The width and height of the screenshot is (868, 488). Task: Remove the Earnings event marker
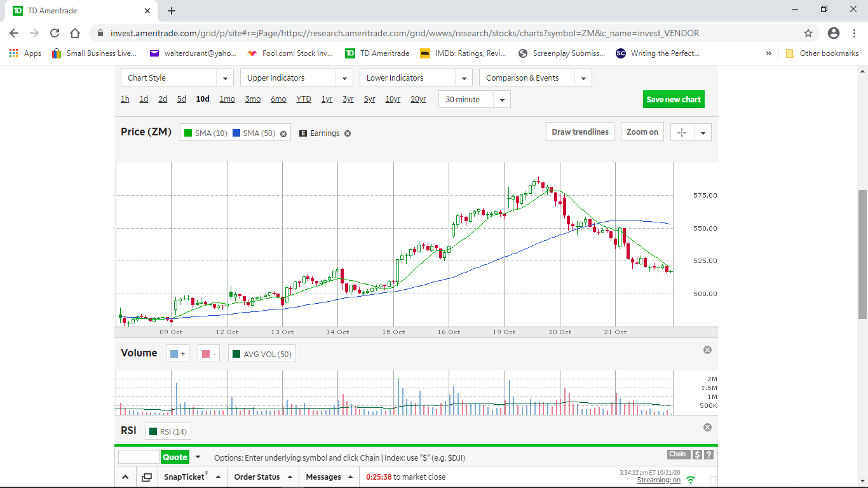(x=348, y=133)
